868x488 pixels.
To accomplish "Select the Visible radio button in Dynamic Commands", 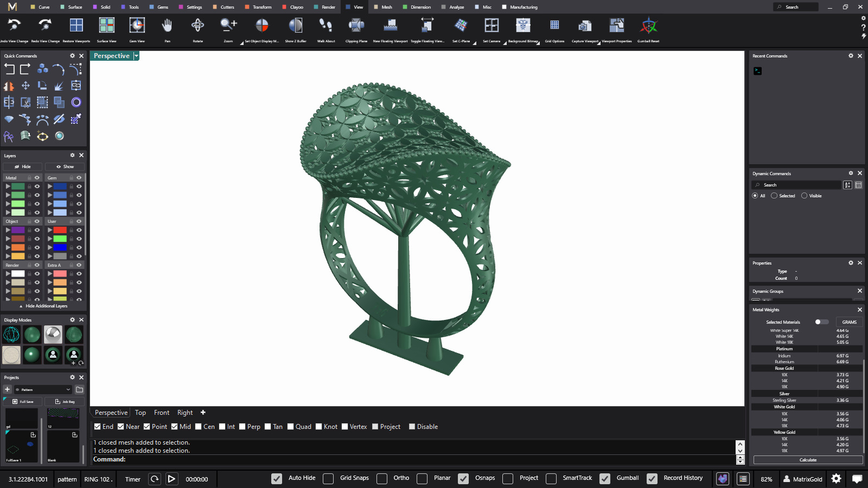I will point(804,196).
